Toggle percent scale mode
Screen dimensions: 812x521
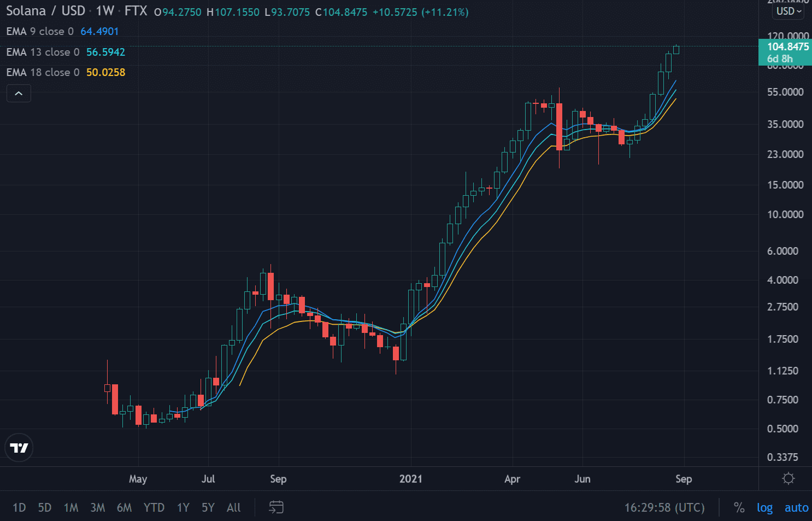739,507
